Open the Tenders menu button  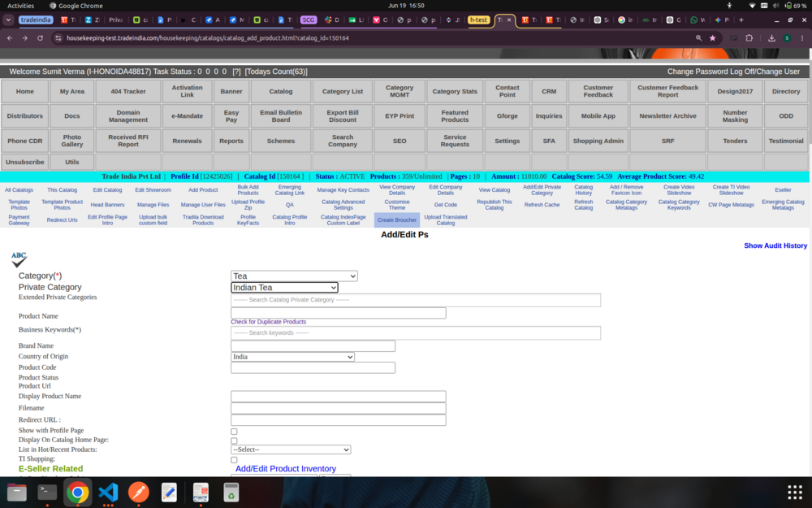tap(735, 141)
